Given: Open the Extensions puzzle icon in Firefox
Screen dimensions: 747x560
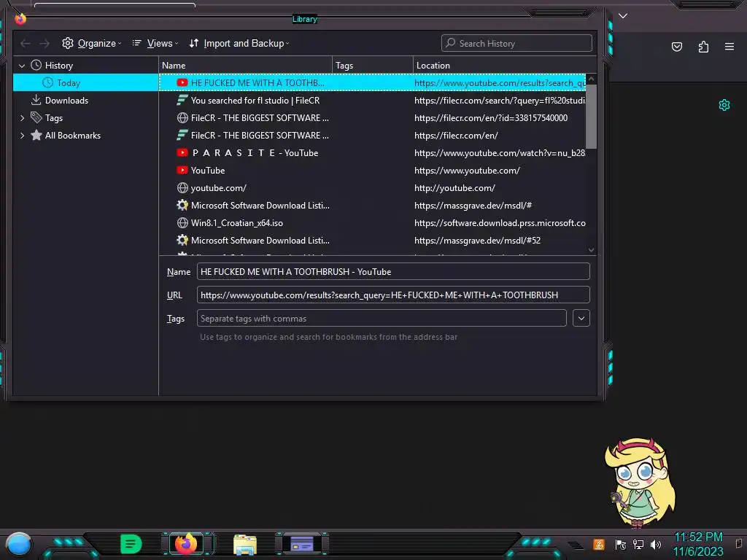Looking at the screenshot, I should pyautogui.click(x=703, y=47).
